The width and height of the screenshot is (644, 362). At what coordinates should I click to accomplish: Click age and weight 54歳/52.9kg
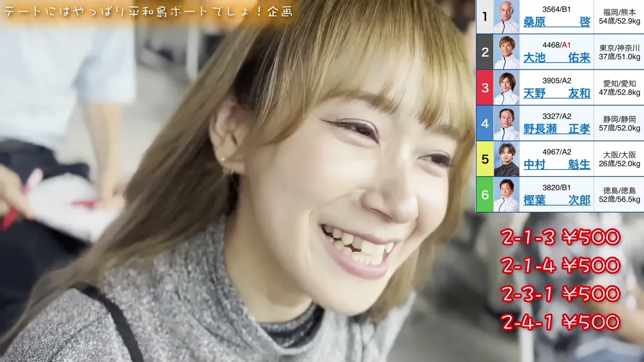point(619,22)
